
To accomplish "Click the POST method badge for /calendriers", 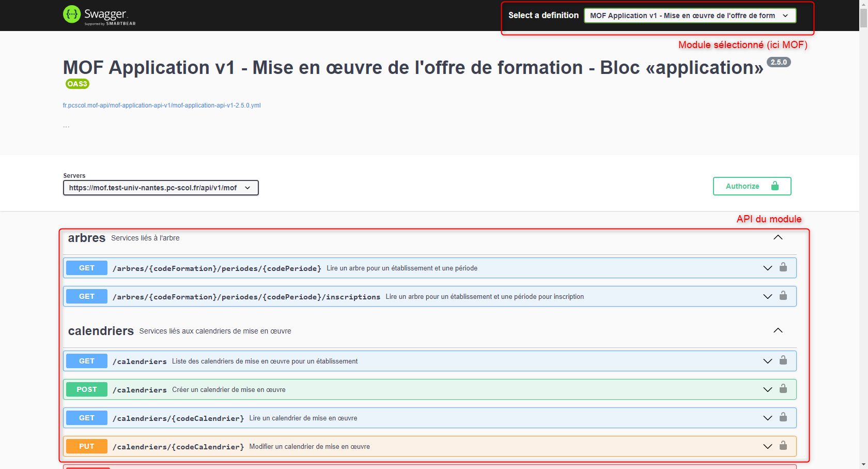I will point(87,389).
